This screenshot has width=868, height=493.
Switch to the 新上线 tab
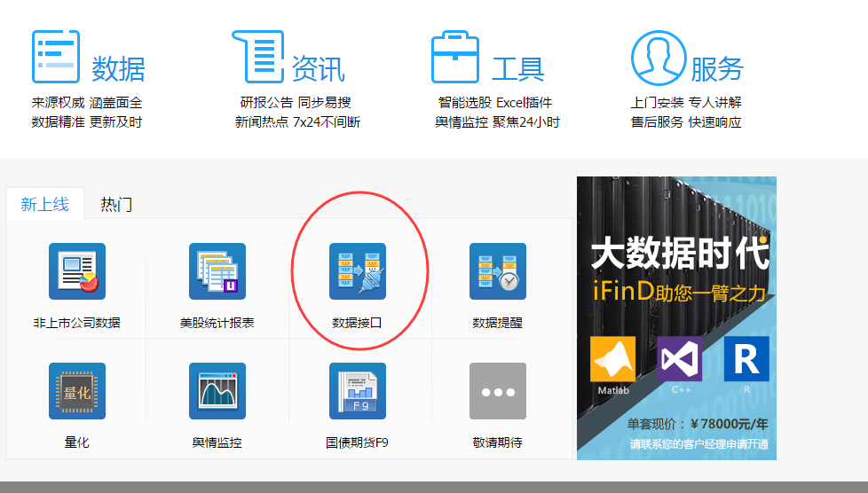pos(45,204)
